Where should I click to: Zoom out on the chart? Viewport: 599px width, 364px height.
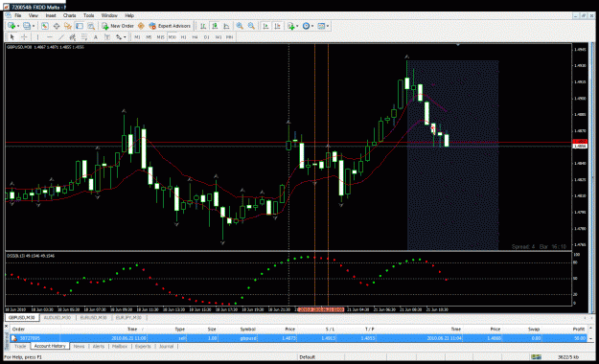point(251,26)
